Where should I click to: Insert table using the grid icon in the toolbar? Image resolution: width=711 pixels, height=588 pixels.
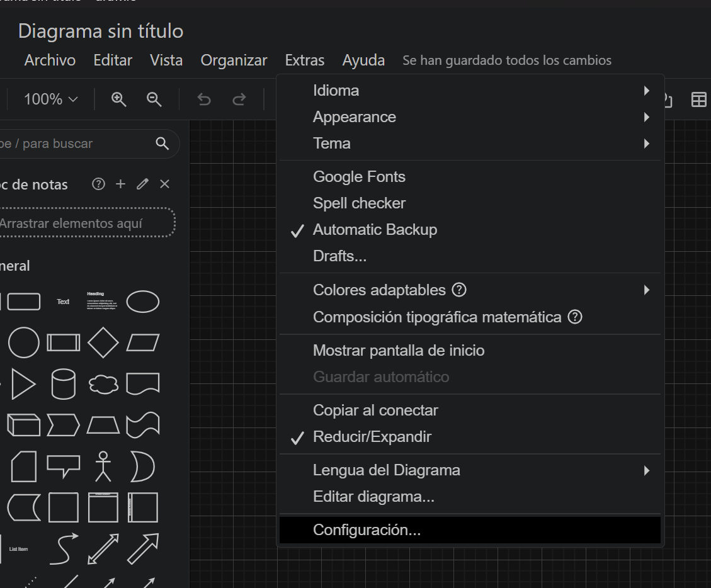(698, 99)
